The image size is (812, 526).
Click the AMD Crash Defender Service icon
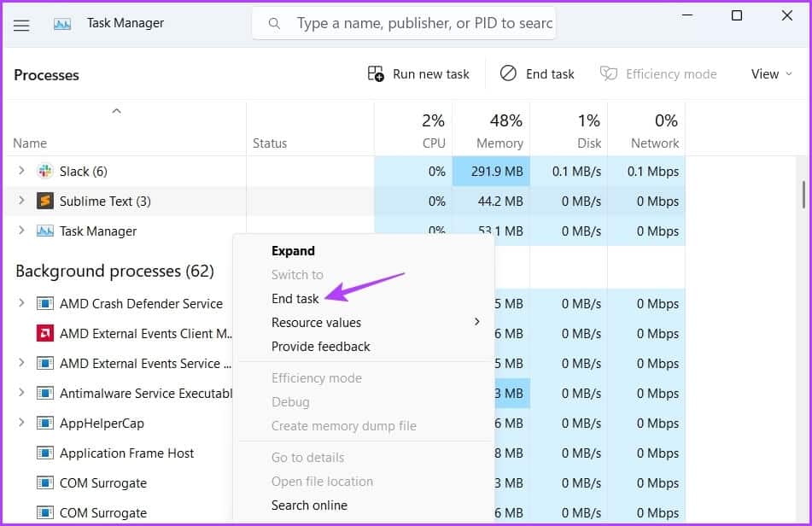45,303
